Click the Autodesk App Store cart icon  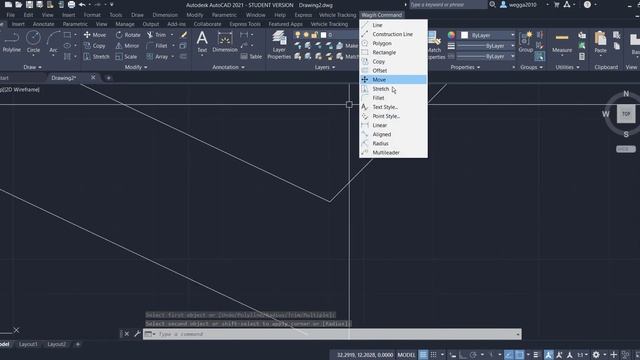556,4
